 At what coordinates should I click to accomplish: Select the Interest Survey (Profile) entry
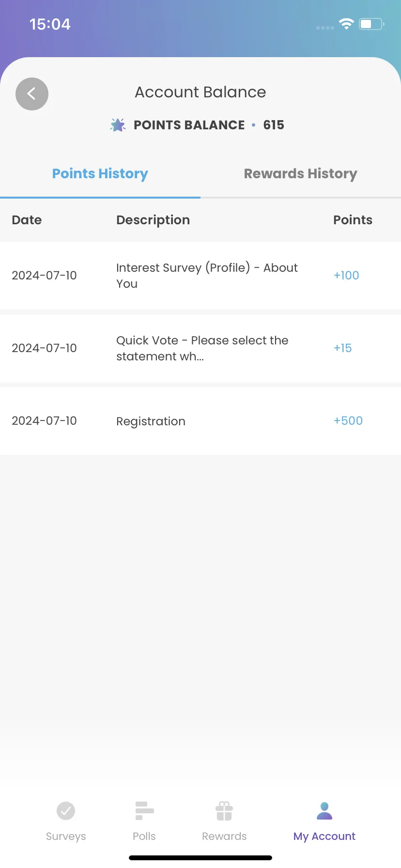[200, 276]
